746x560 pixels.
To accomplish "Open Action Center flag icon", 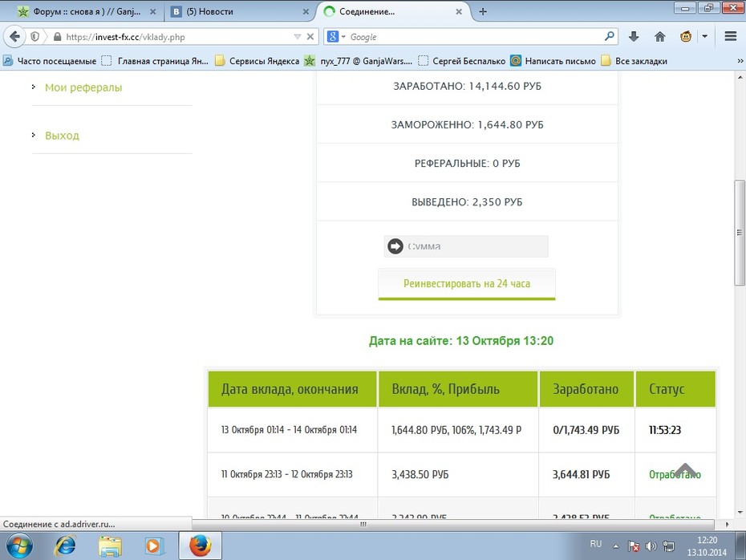I will 634,546.
